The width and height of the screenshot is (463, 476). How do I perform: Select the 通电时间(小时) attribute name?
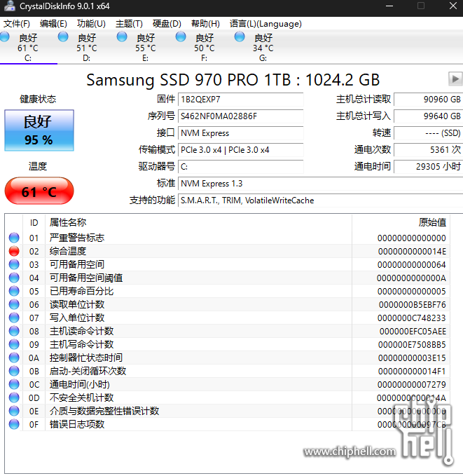(x=79, y=384)
